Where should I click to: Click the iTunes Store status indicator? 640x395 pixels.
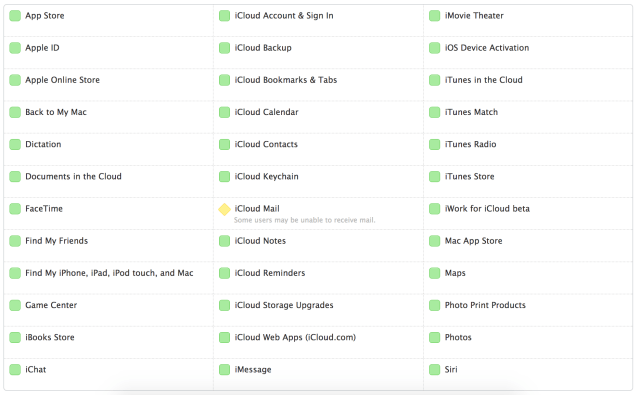[x=435, y=177]
